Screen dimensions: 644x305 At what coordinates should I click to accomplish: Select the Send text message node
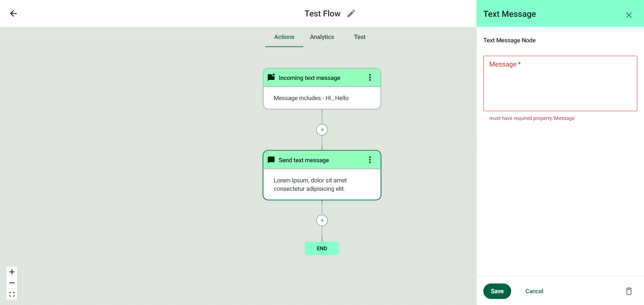pos(321,184)
